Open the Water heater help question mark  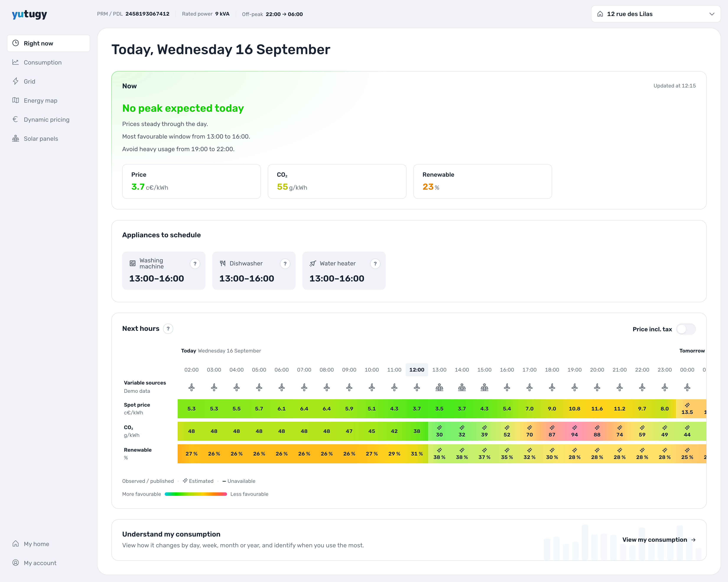coord(375,264)
